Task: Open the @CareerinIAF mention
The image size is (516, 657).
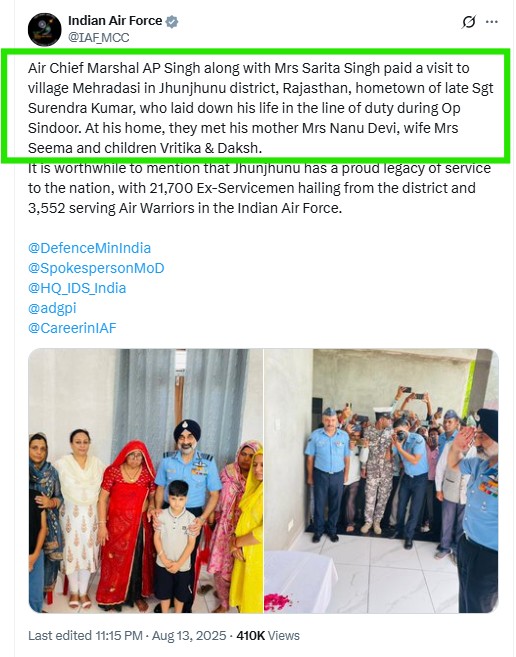Action: (x=72, y=328)
